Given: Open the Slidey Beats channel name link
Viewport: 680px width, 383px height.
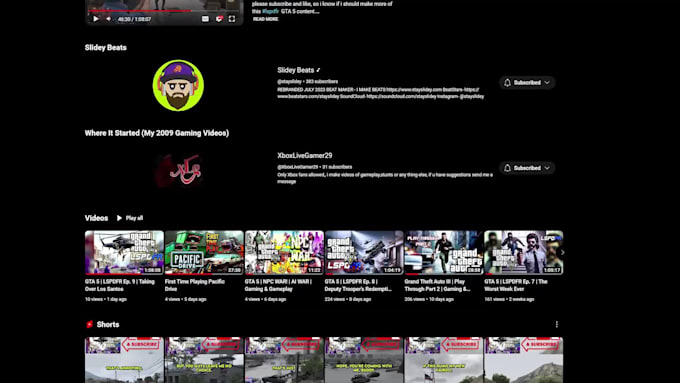Looking at the screenshot, I should pos(296,70).
